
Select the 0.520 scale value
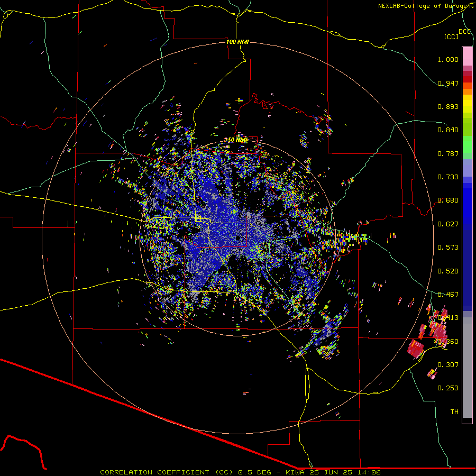[448, 271]
